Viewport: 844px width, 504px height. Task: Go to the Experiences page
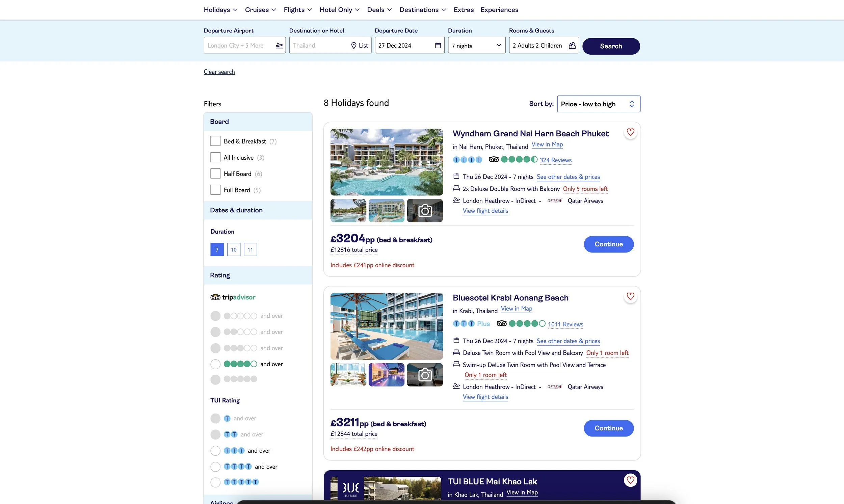499,9
